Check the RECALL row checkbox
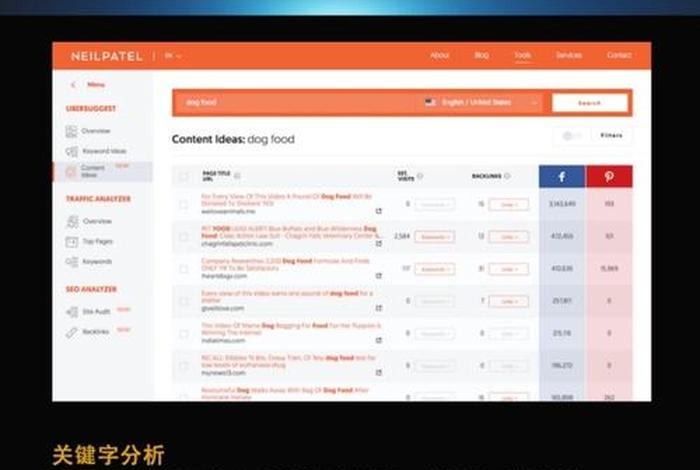The image size is (700, 470). (183, 366)
